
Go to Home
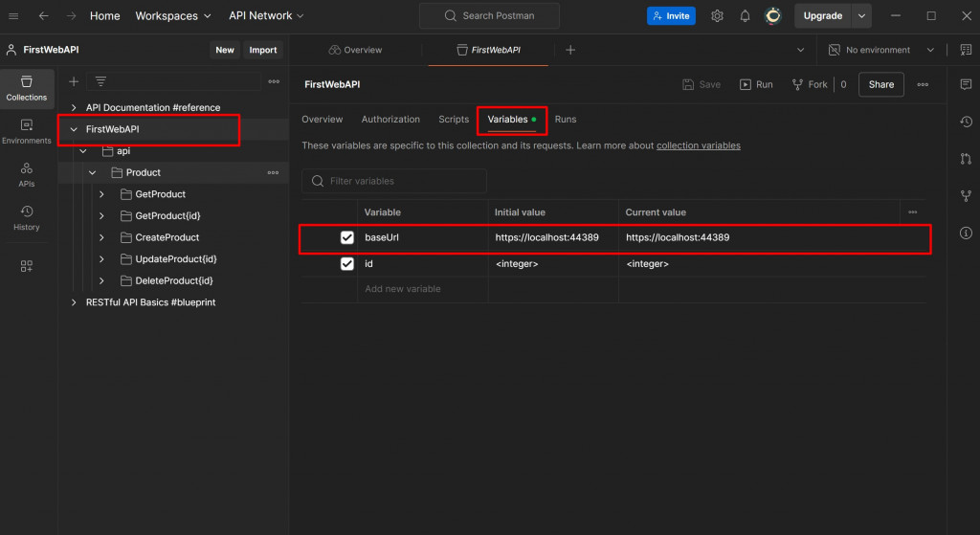tap(105, 15)
